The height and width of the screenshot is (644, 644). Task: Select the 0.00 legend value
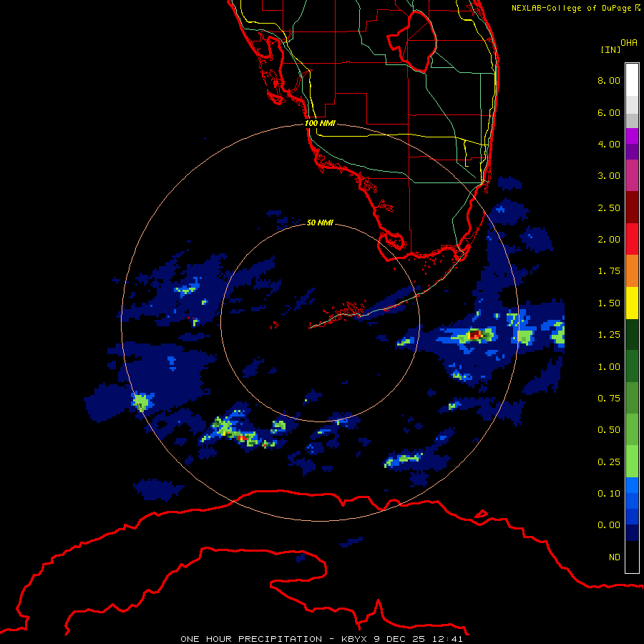point(609,525)
